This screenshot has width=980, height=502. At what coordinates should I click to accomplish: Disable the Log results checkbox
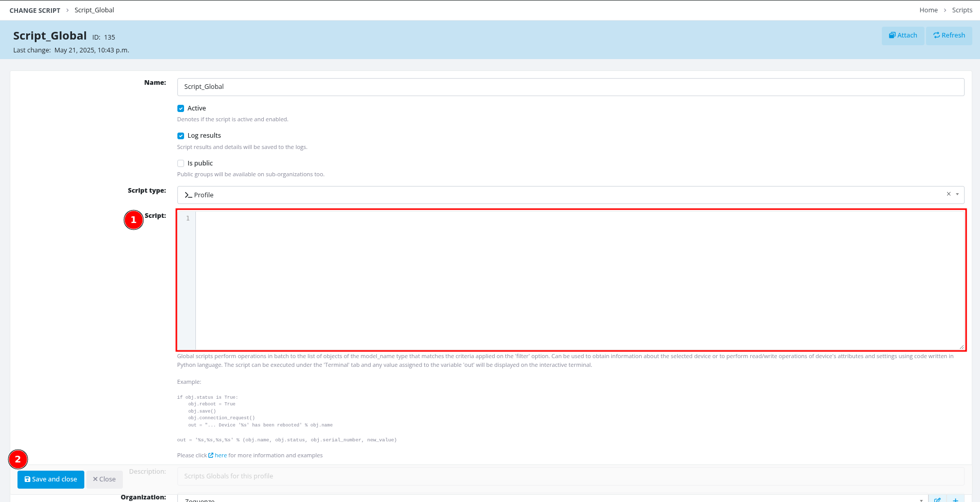pyautogui.click(x=180, y=136)
